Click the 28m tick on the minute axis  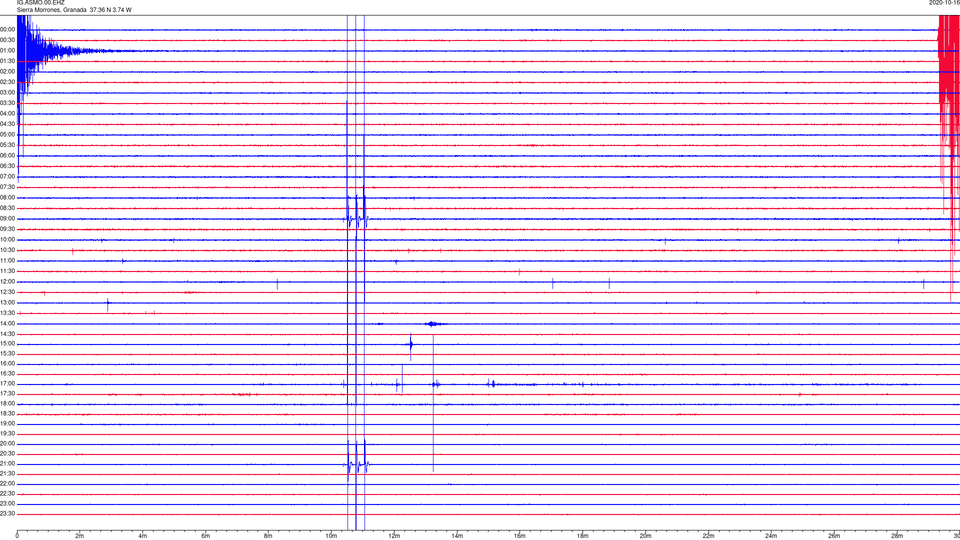897,536
